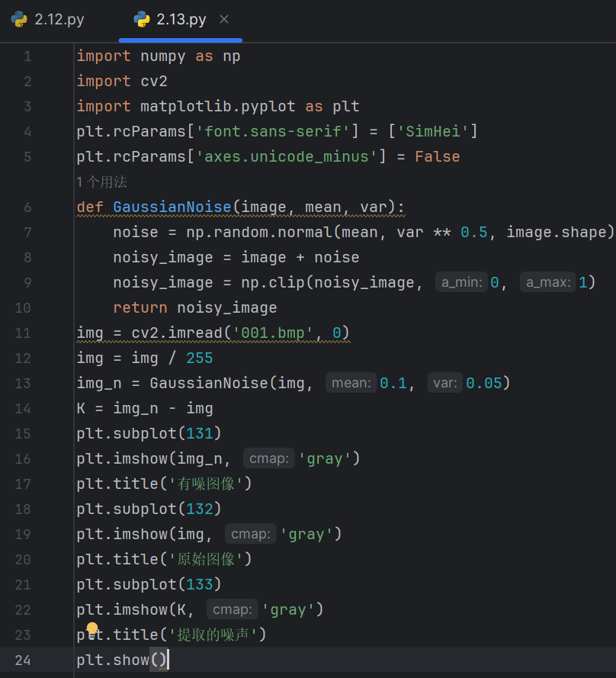Click plt.imshow(K on line 22
The height and width of the screenshot is (678, 616).
[x=131, y=609]
